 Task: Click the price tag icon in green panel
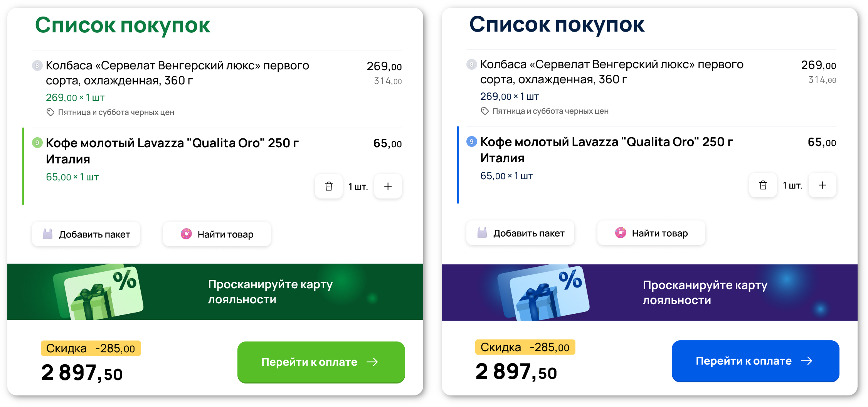50,112
